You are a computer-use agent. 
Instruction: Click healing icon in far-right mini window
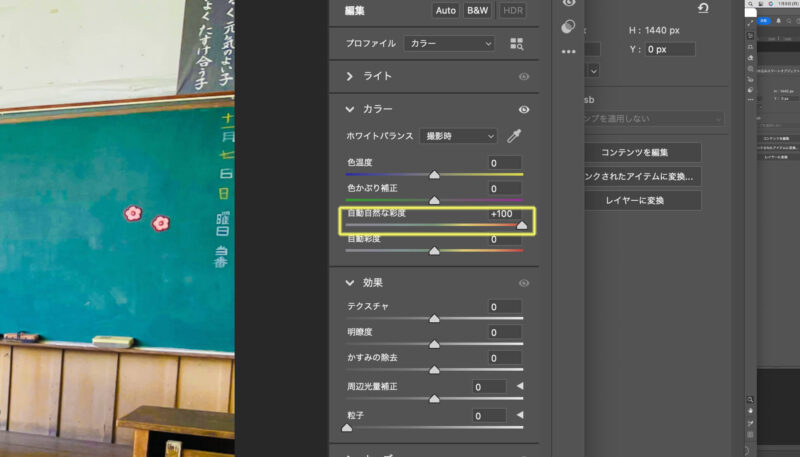(750, 58)
